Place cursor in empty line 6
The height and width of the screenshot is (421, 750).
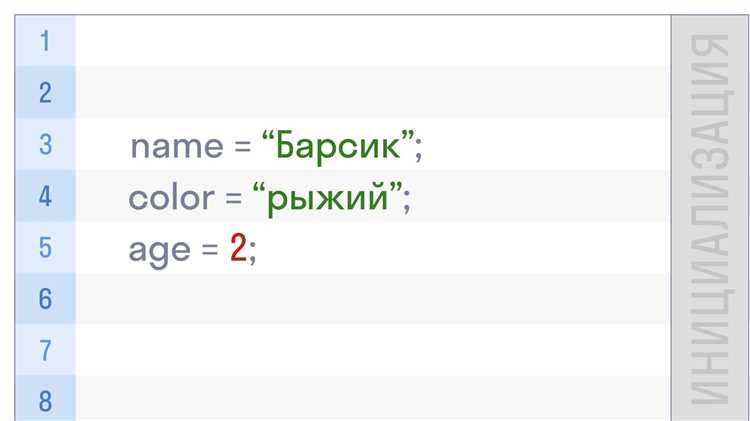(x=371, y=299)
